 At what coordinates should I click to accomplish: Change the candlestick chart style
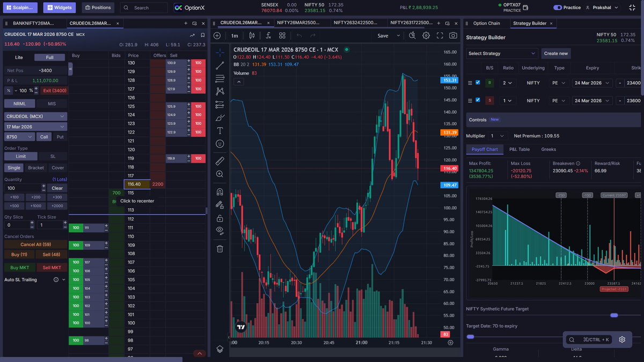tap(251, 35)
